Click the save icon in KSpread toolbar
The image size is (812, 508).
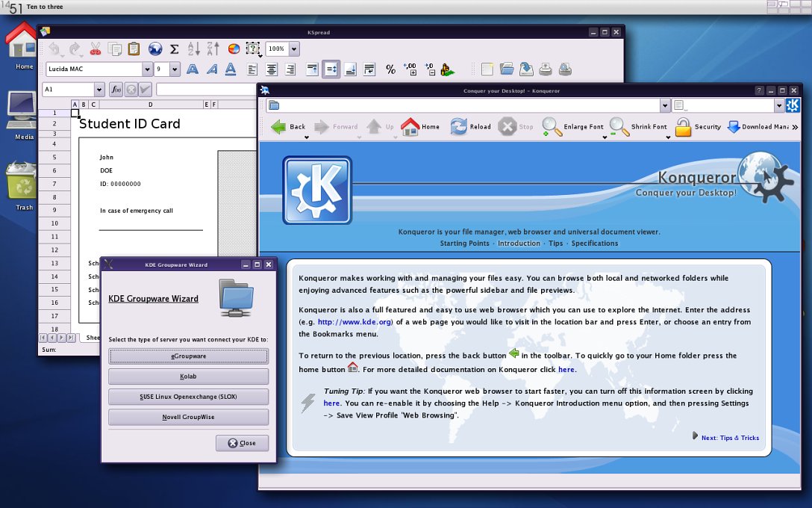(526, 69)
